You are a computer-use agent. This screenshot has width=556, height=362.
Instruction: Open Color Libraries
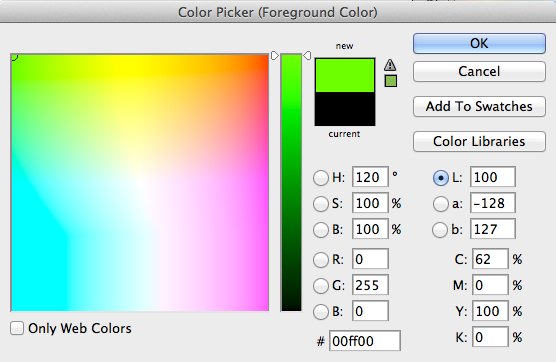click(x=479, y=141)
